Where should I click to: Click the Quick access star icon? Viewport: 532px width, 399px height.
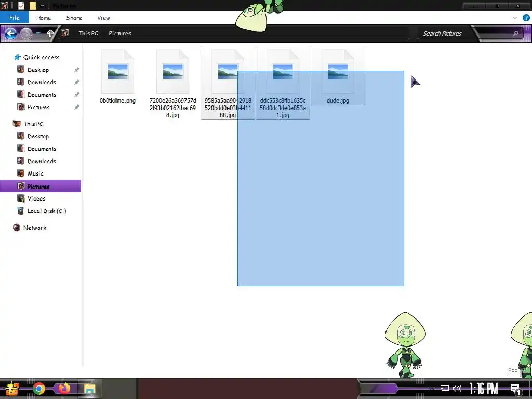point(17,57)
